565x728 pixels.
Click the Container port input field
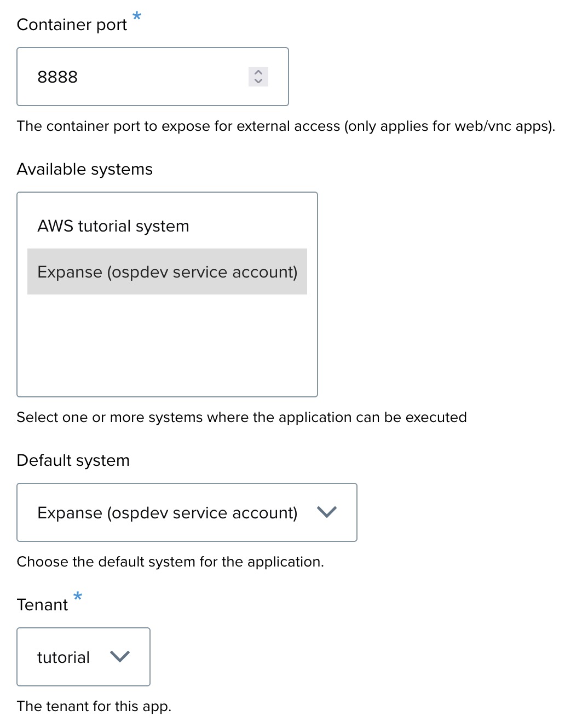click(137, 77)
